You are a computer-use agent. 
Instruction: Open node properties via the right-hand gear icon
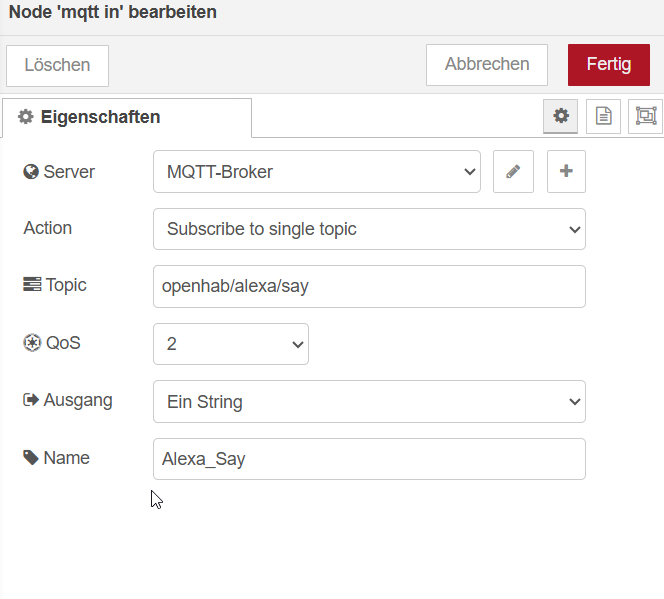tap(561, 116)
